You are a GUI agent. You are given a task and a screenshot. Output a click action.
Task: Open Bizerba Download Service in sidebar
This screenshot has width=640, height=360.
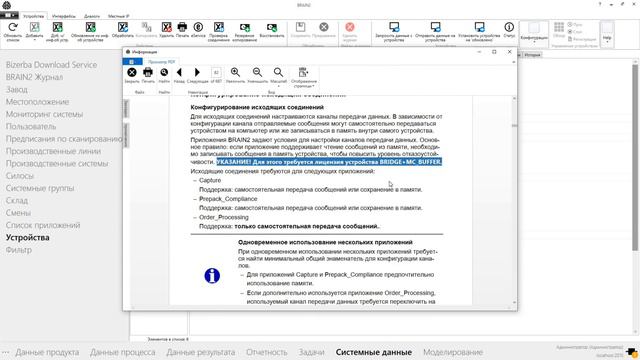point(51,64)
